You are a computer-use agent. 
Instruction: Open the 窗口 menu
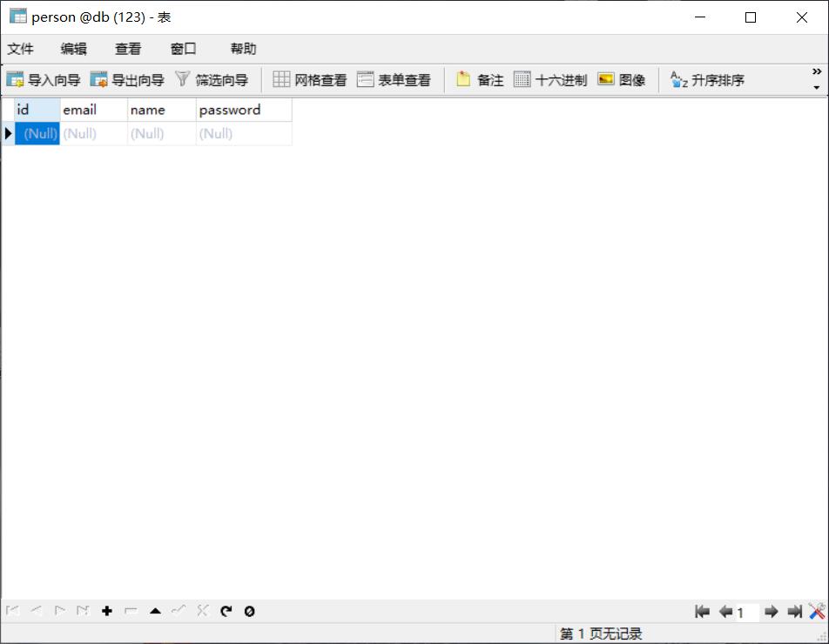tap(183, 49)
